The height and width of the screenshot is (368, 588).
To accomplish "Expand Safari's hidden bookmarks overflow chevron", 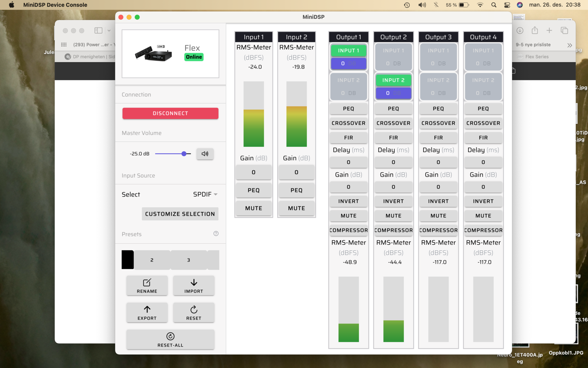I will pos(570,45).
